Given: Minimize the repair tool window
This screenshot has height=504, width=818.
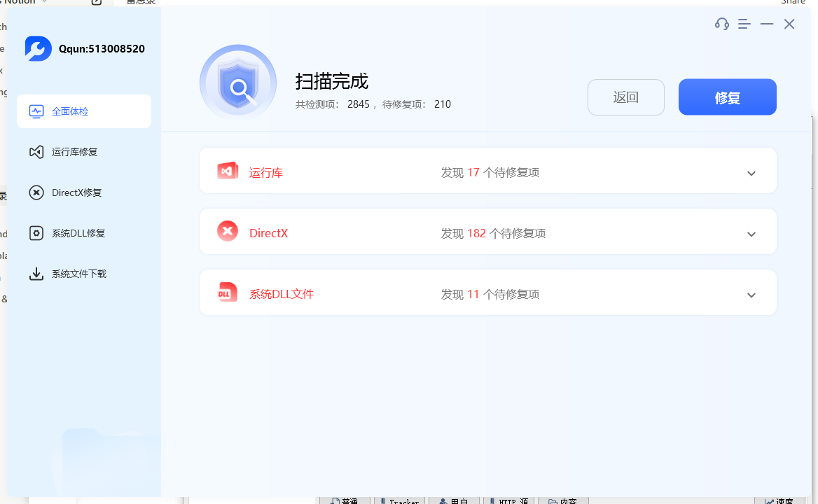Looking at the screenshot, I should click(x=767, y=24).
